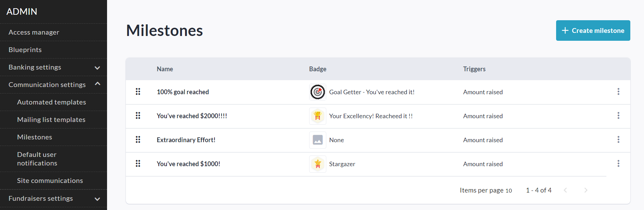
Task: Go to Mailing list templates
Action: (x=51, y=120)
